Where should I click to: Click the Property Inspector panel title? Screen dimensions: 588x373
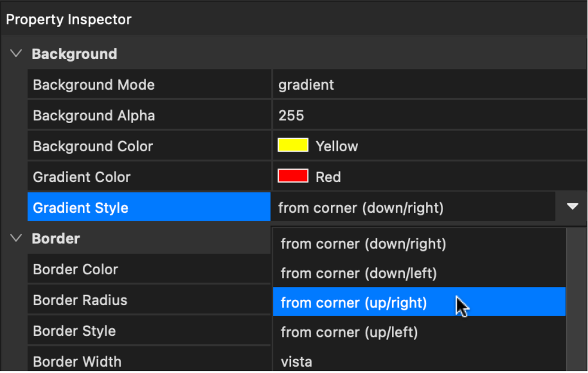tap(69, 20)
